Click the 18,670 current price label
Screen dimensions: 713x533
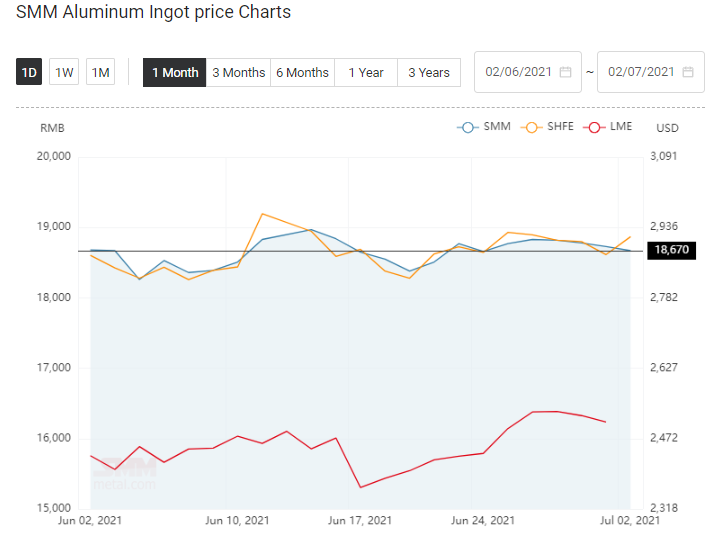(672, 250)
